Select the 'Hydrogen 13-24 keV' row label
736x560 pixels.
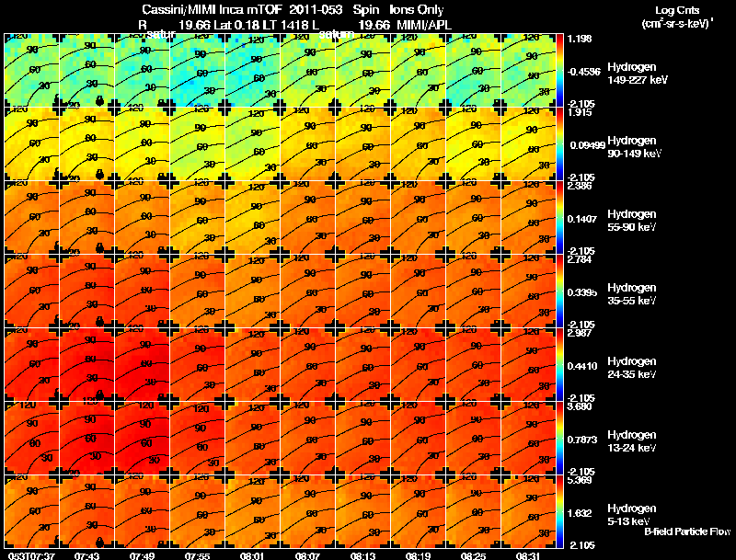point(632,441)
